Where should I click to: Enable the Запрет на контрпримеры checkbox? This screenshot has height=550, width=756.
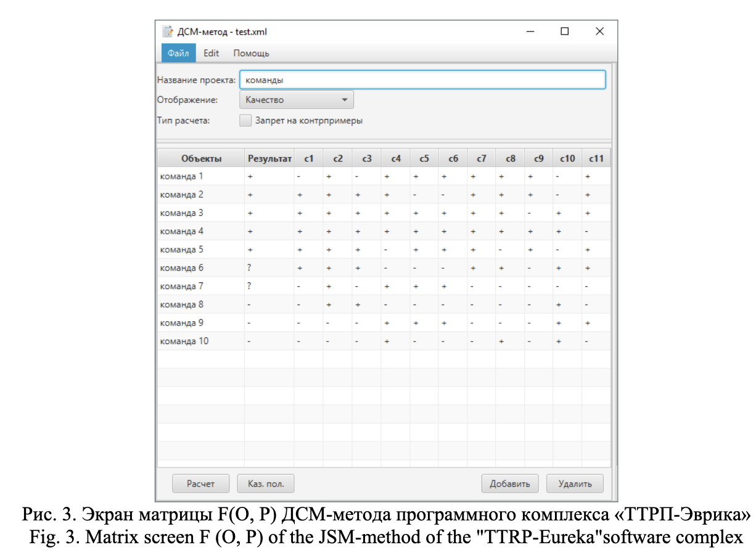coord(245,121)
